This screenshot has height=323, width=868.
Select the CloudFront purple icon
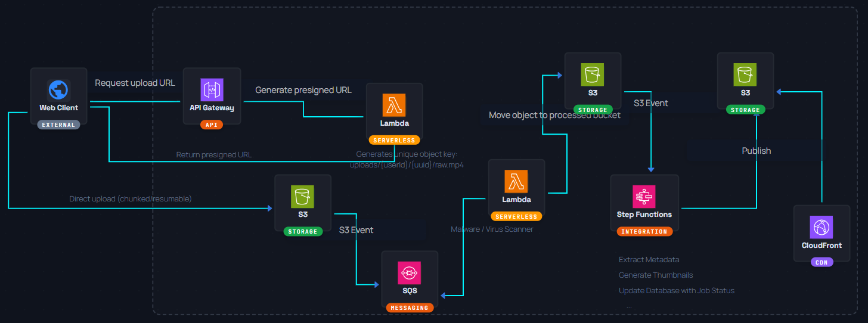coord(821,228)
